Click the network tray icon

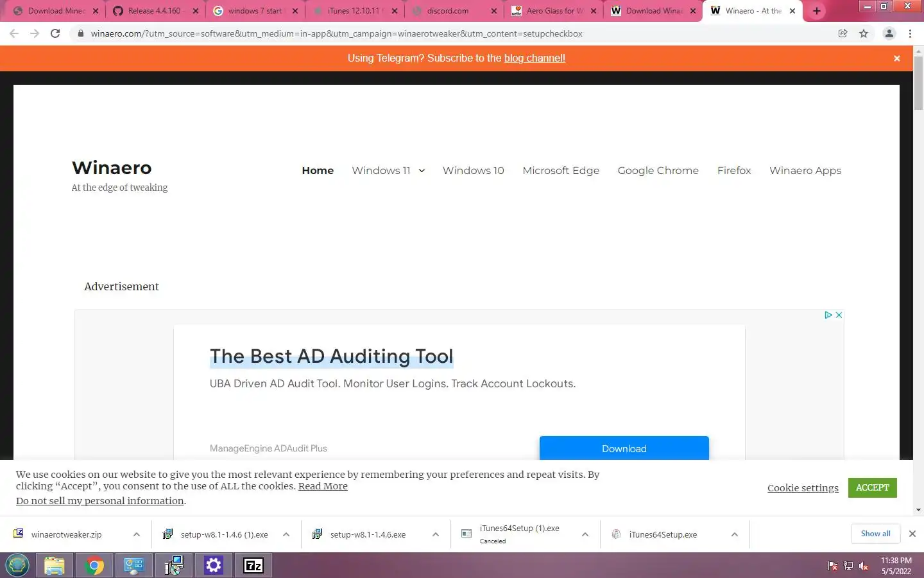[x=848, y=566]
